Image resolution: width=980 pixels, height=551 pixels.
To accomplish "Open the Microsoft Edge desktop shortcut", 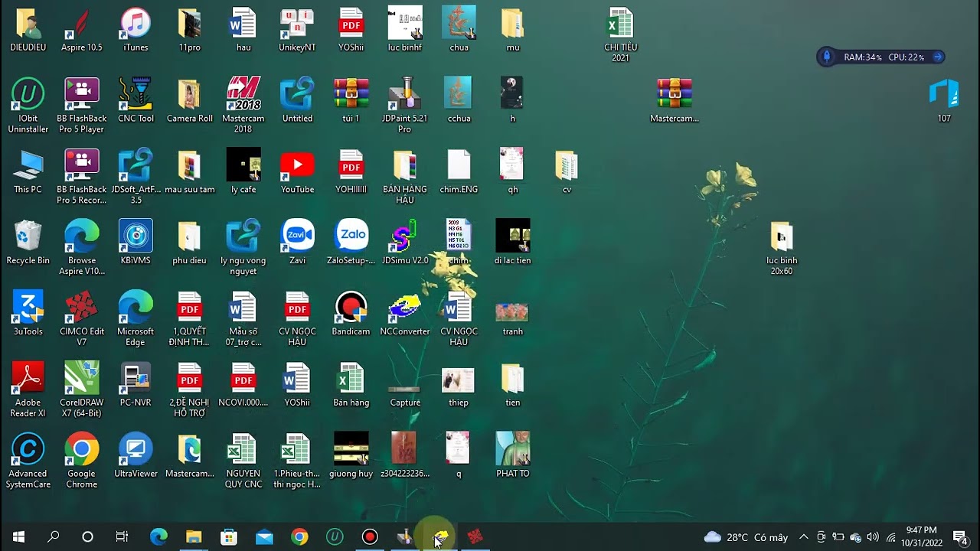I will coord(136,319).
